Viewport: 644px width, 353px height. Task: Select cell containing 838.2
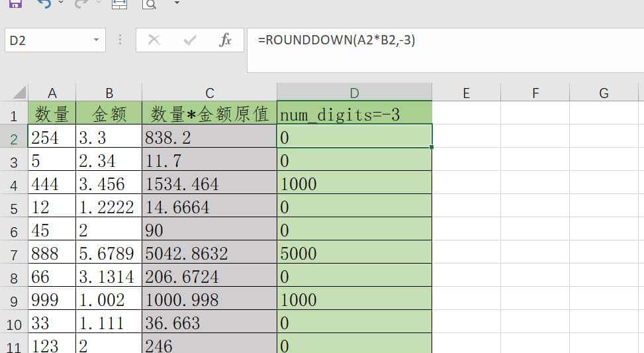click(x=209, y=136)
